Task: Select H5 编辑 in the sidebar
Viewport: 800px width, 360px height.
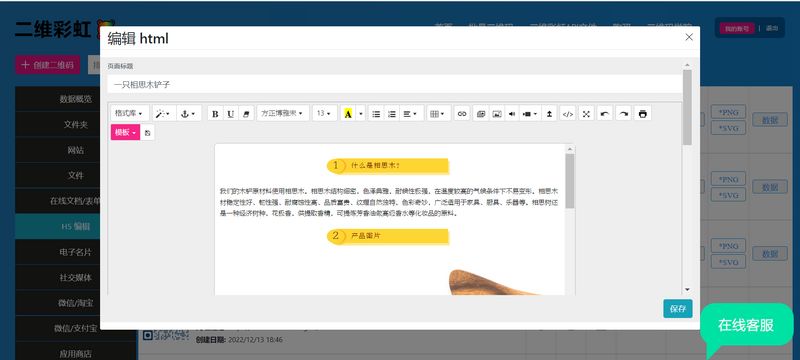Action: click(76, 226)
